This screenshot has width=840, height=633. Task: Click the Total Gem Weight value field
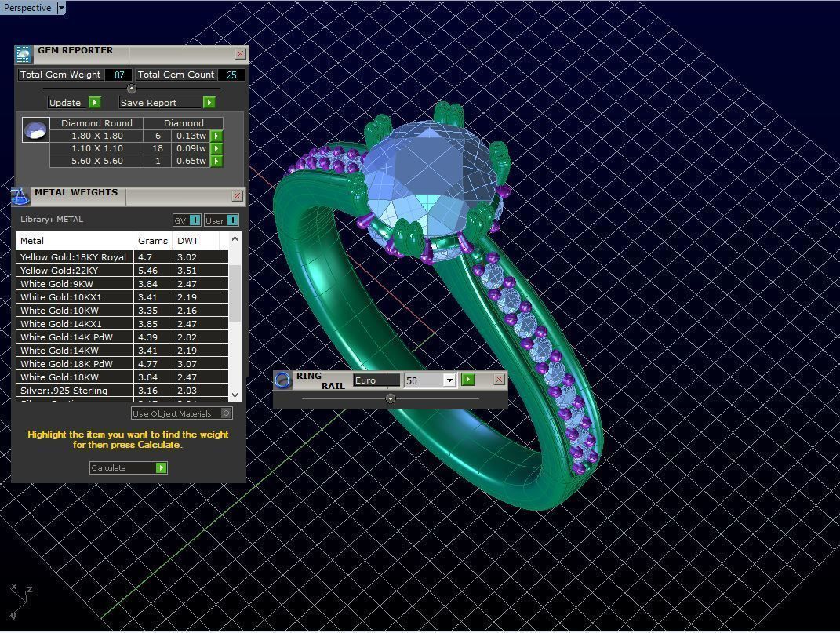[x=118, y=75]
